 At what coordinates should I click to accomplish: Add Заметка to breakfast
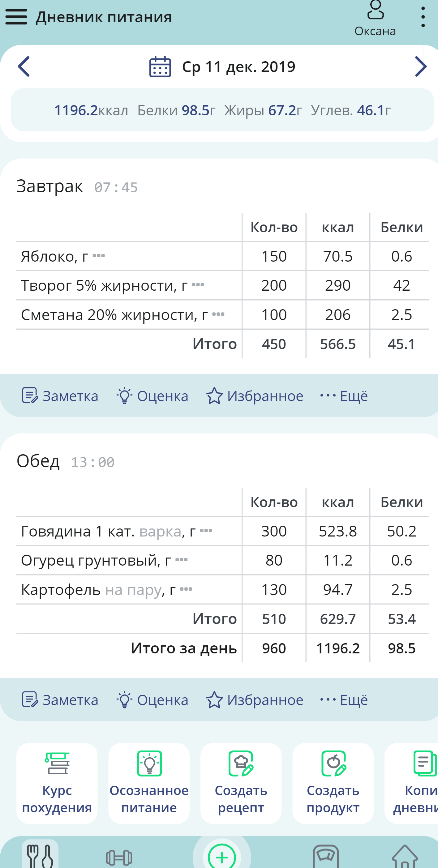pyautogui.click(x=60, y=396)
